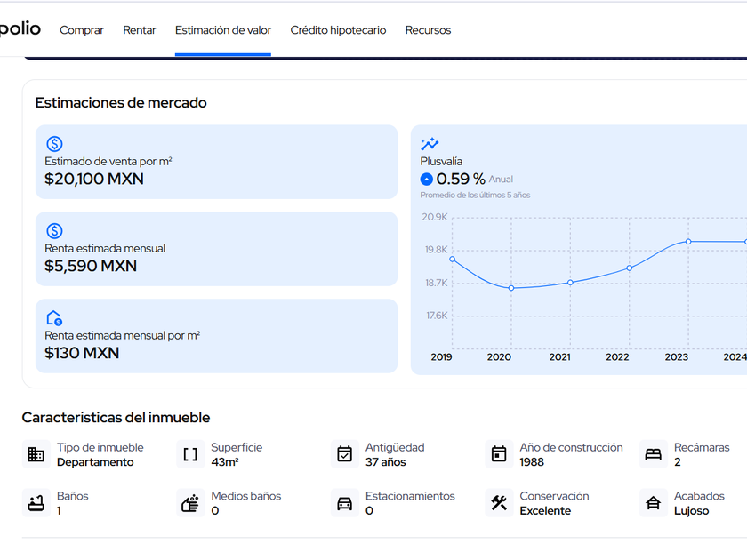Click the car icon beside Estacionamientos
This screenshot has height=560, width=747.
345,503
